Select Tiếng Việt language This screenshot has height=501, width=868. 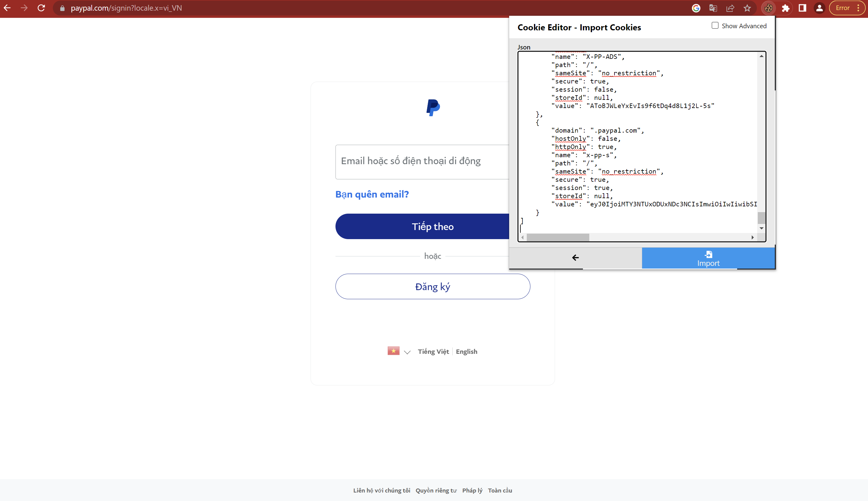click(433, 352)
